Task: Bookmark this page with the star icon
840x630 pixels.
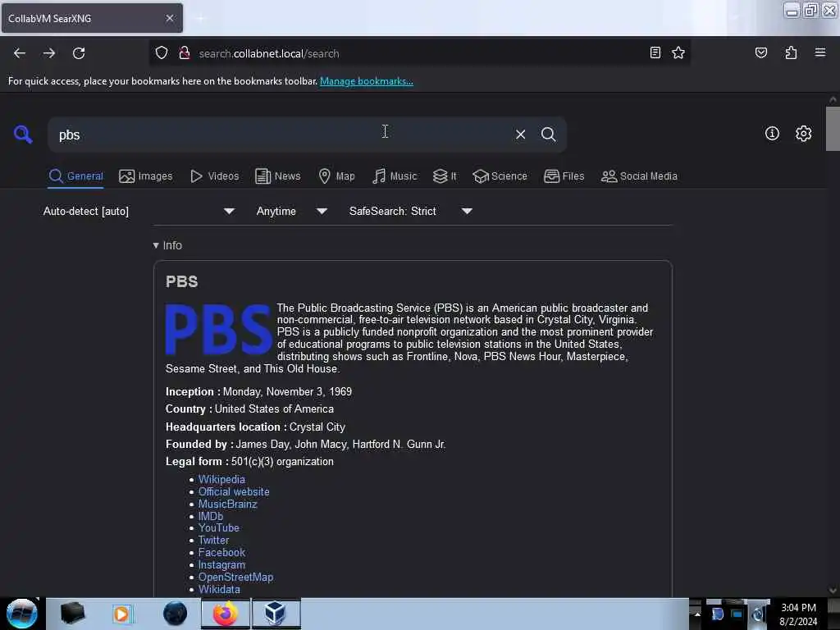Action: point(678,52)
